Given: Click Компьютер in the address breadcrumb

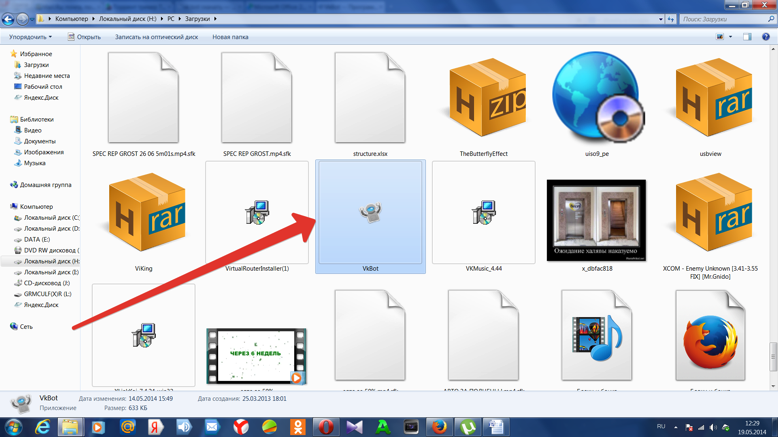Looking at the screenshot, I should point(71,19).
